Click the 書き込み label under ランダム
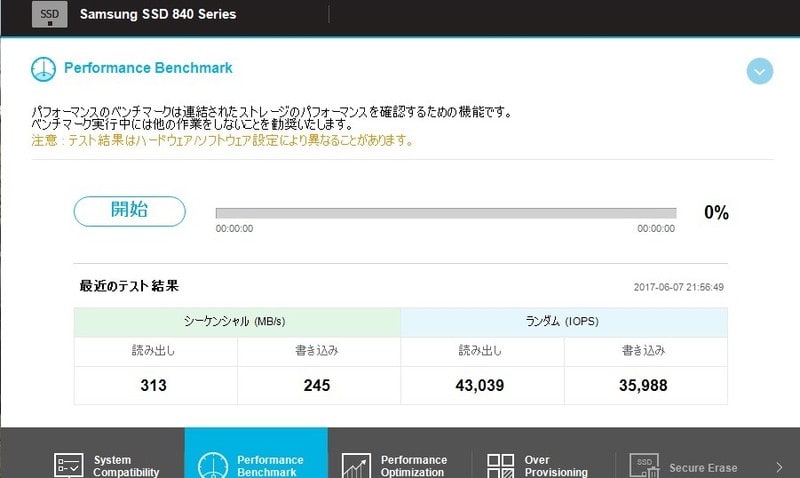The height and width of the screenshot is (478, 800). click(x=643, y=350)
